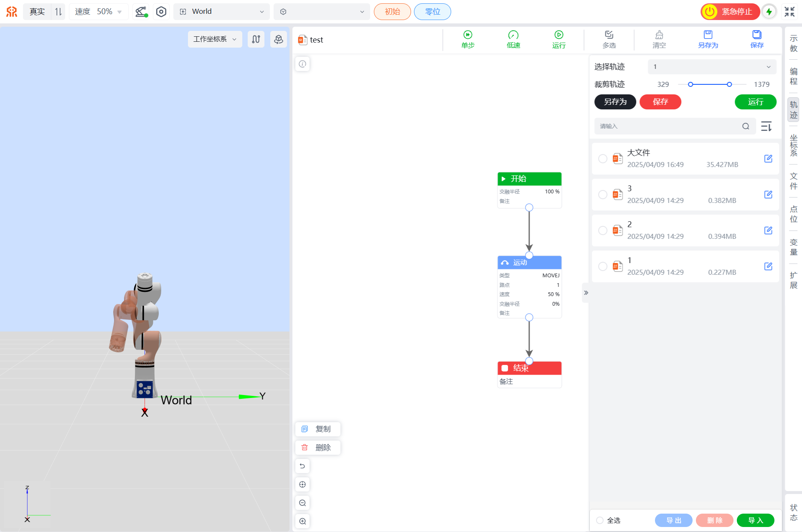Screen dimensions: 802x532
Task: Click the single-step 单步 run icon
Action: (468, 35)
